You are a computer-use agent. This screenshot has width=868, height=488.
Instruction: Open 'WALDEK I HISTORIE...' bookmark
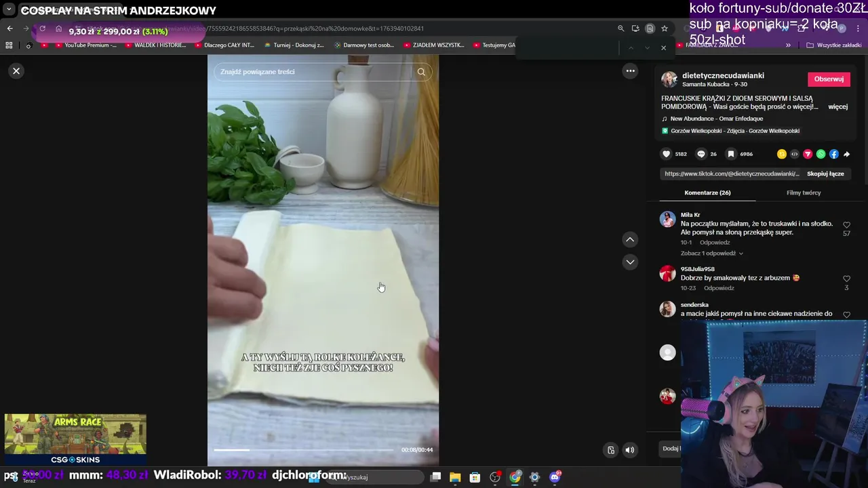point(155,45)
